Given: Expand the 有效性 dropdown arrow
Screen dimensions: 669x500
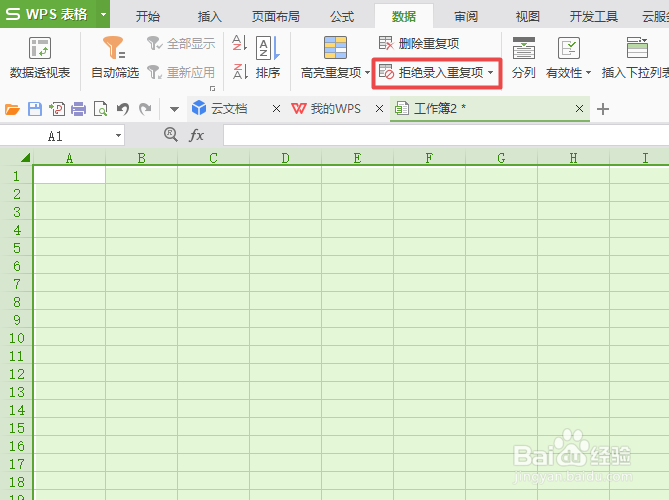Looking at the screenshot, I should (588, 73).
